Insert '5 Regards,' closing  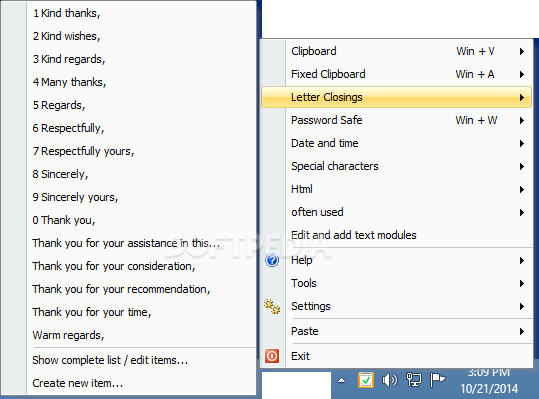(x=129, y=105)
